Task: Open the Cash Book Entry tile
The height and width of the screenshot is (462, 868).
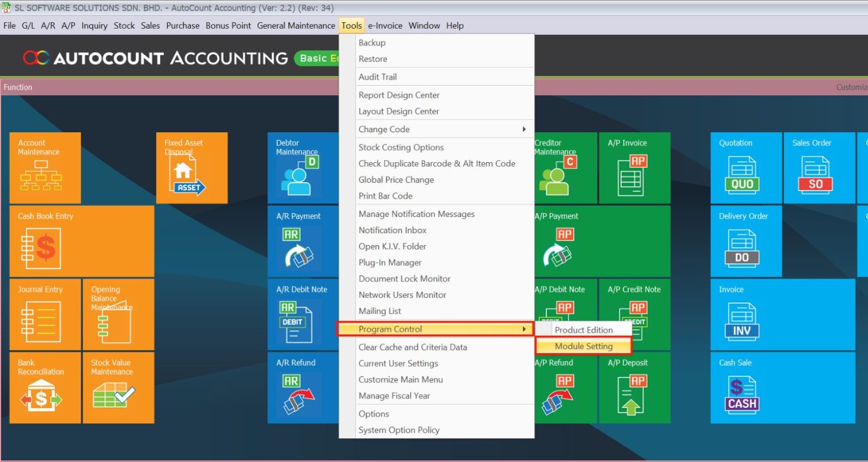Action: (82, 241)
